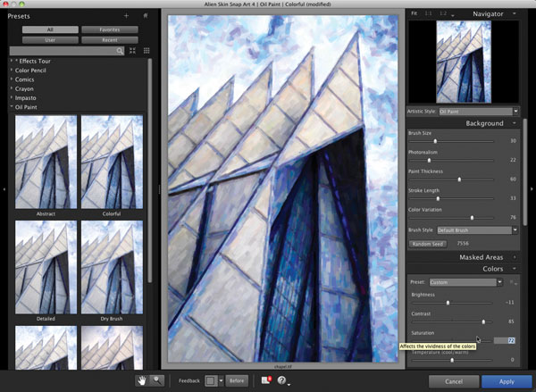Click the preview split square icon
The width and height of the screenshot is (536, 392).
pyautogui.click(x=211, y=380)
